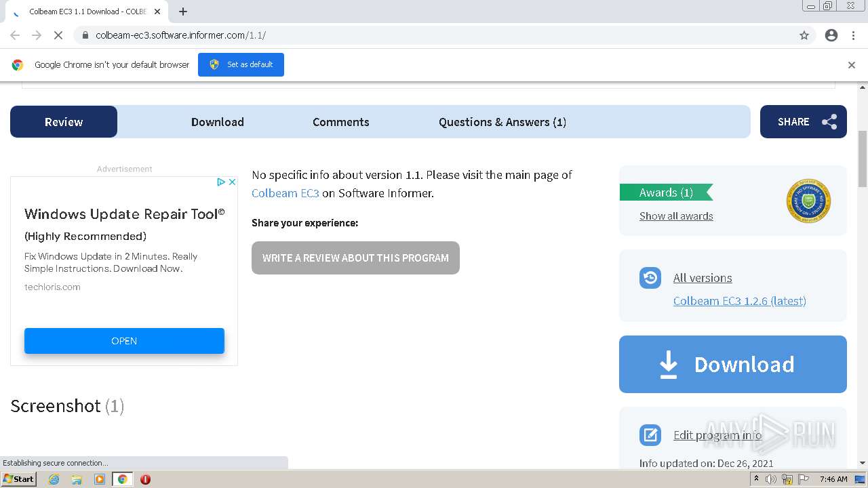Image resolution: width=868 pixels, height=488 pixels.
Task: Click the Chrome taskbar icon
Action: tap(122, 479)
